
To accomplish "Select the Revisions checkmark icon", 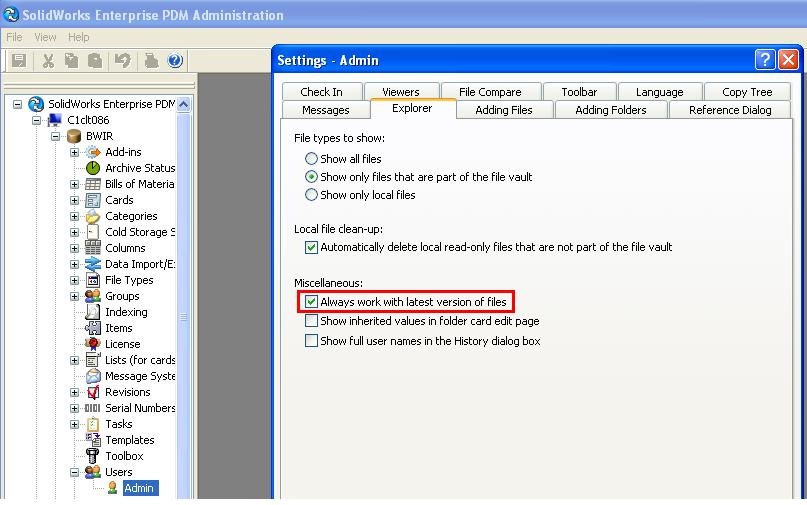I will tap(93, 392).
